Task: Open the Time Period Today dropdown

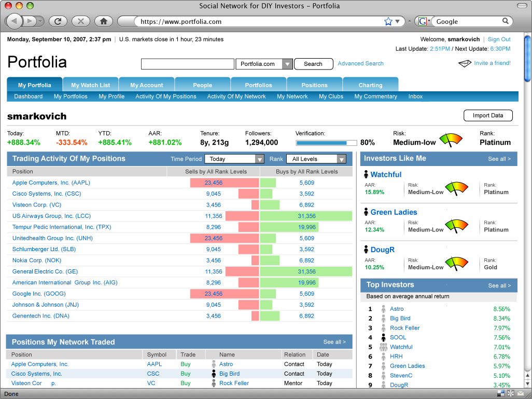Action: [234, 159]
